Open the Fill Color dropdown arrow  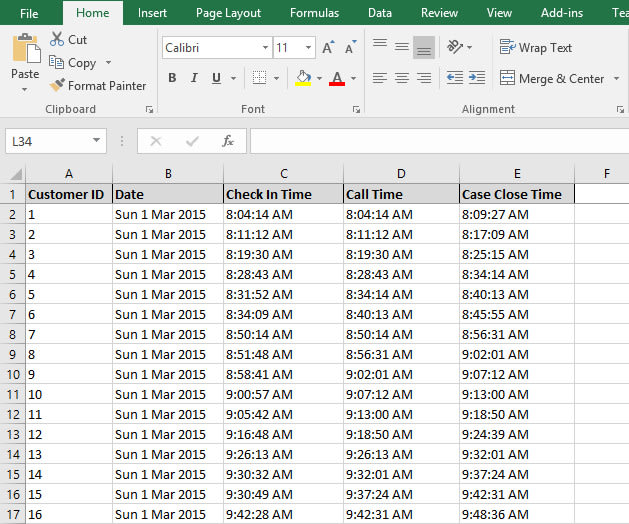click(319, 78)
